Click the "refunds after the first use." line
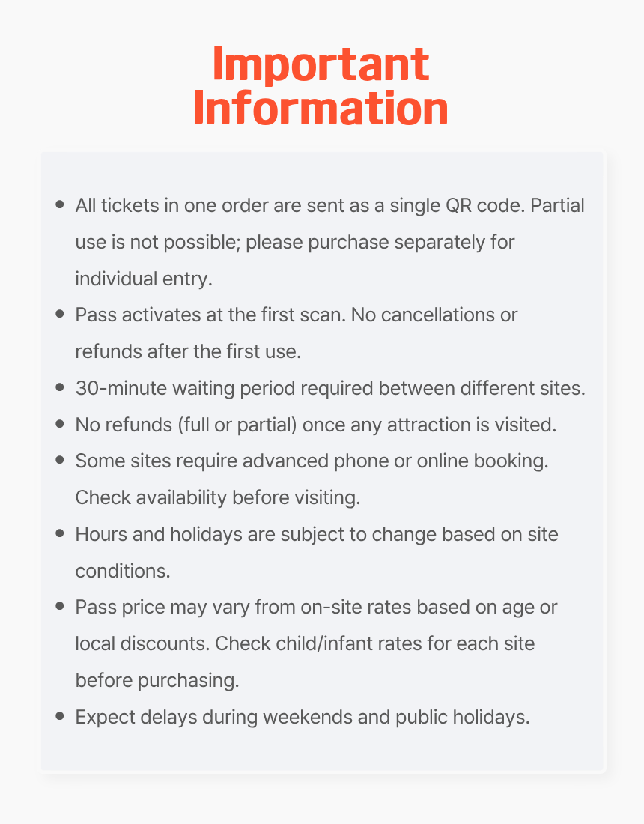 (188, 351)
